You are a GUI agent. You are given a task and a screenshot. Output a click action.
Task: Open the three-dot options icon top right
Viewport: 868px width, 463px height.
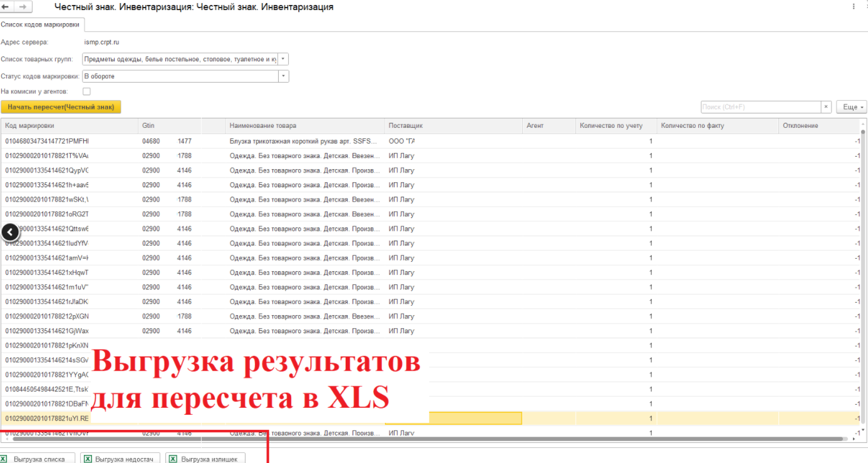[x=853, y=6]
